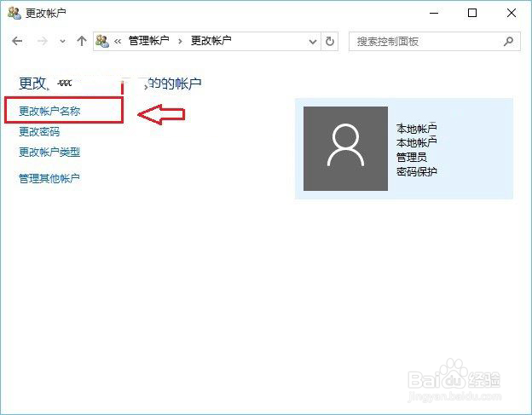Click the forward navigation arrow

coord(43,42)
